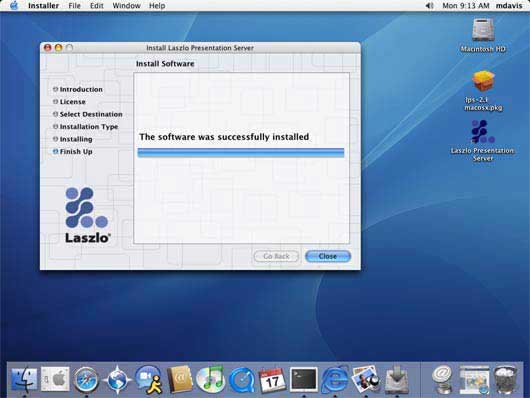This screenshot has width=530, height=398.
Task: Open the globe-star browser icon in Dock
Action: (117, 380)
